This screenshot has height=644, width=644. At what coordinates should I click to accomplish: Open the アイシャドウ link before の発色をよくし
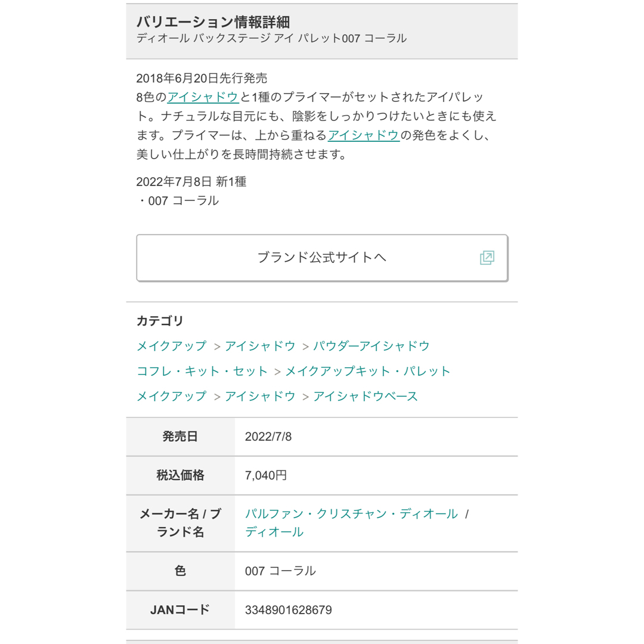[x=364, y=135]
